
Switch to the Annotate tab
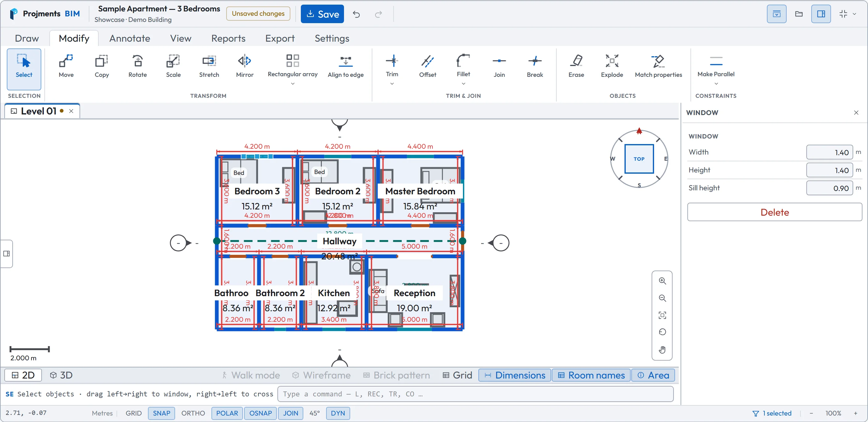[x=130, y=39]
